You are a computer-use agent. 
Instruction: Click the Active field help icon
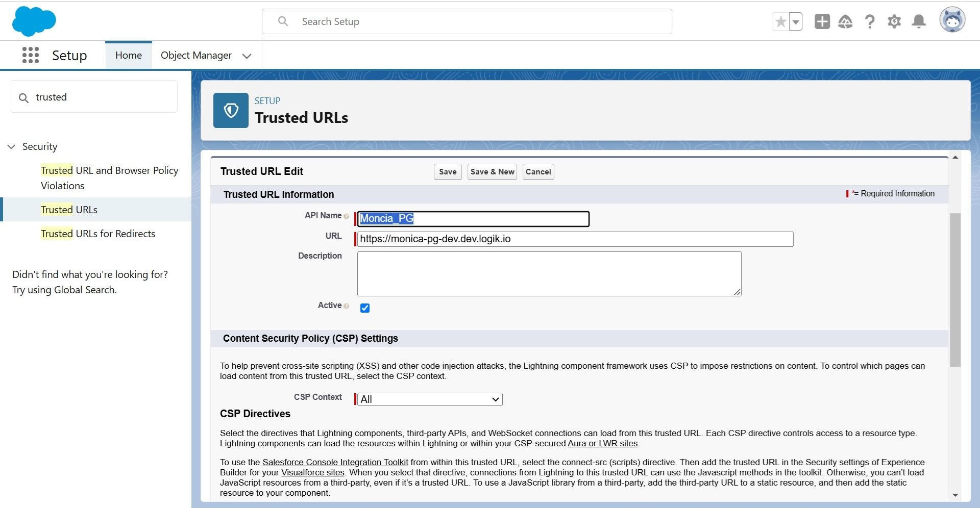coord(347,306)
